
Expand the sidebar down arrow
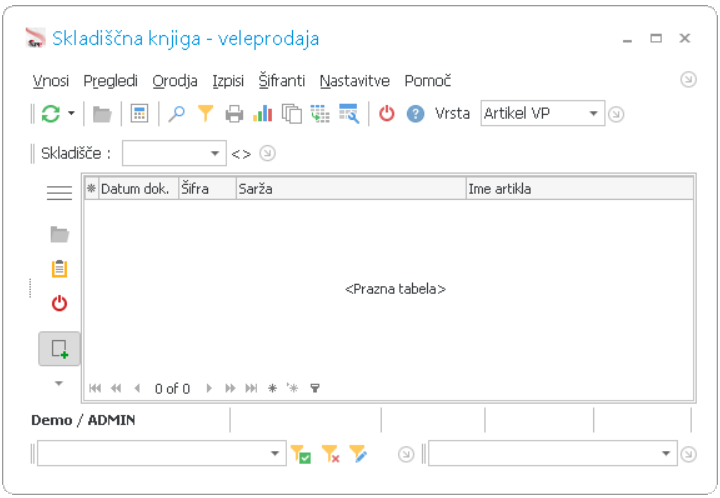click(x=59, y=383)
